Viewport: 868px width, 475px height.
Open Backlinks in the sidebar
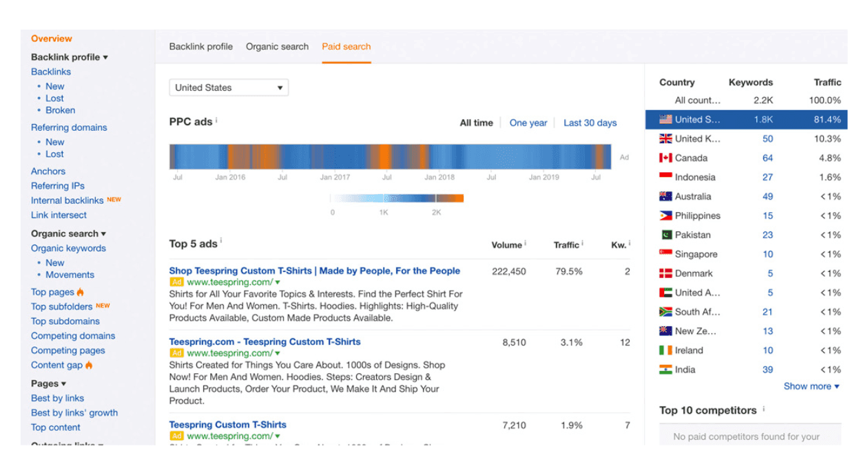(51, 72)
